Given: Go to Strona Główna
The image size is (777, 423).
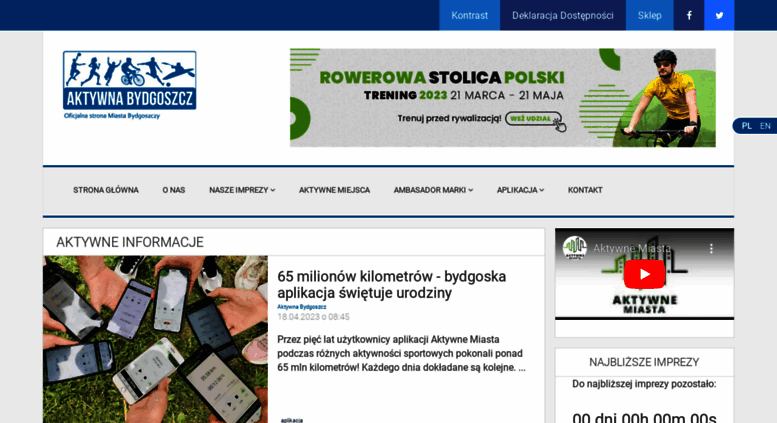Looking at the screenshot, I should coord(106,190).
